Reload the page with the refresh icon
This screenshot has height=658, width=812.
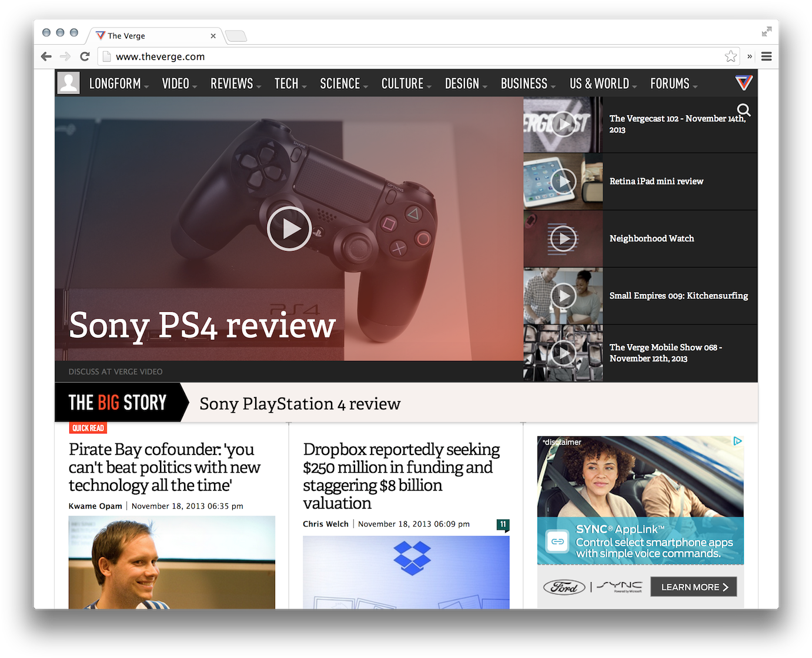point(85,56)
